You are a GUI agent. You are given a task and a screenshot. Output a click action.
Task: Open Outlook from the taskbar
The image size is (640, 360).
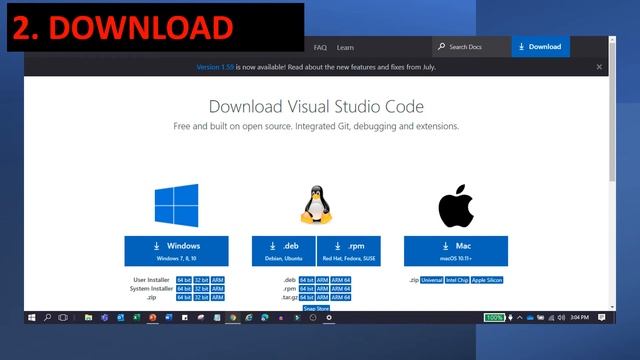point(120,318)
